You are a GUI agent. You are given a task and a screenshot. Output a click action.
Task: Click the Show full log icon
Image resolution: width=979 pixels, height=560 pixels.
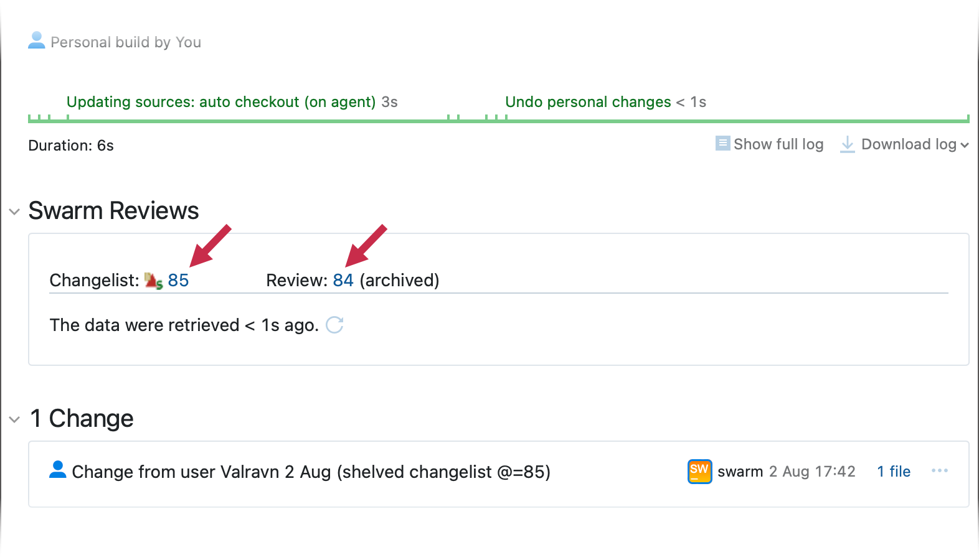click(722, 144)
